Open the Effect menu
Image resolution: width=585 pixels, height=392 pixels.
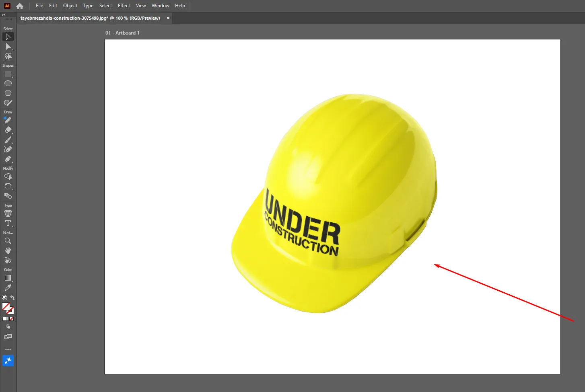(124, 5)
